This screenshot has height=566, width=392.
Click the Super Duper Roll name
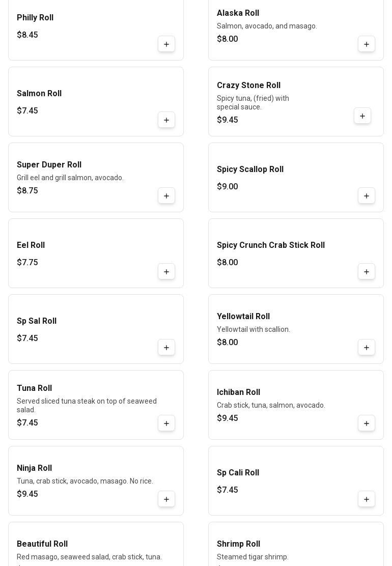coord(49,165)
